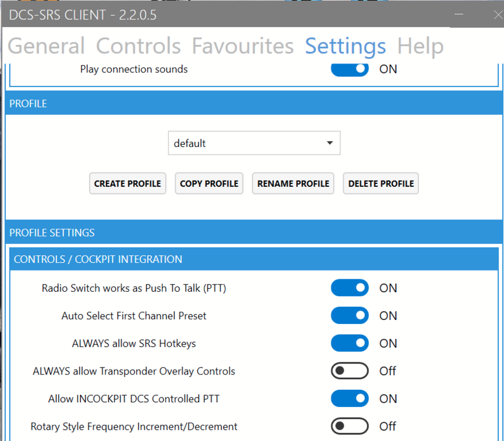Image resolution: width=504 pixels, height=441 pixels.
Task: Close the DCS-SRS Client window
Action: pyautogui.click(x=497, y=15)
